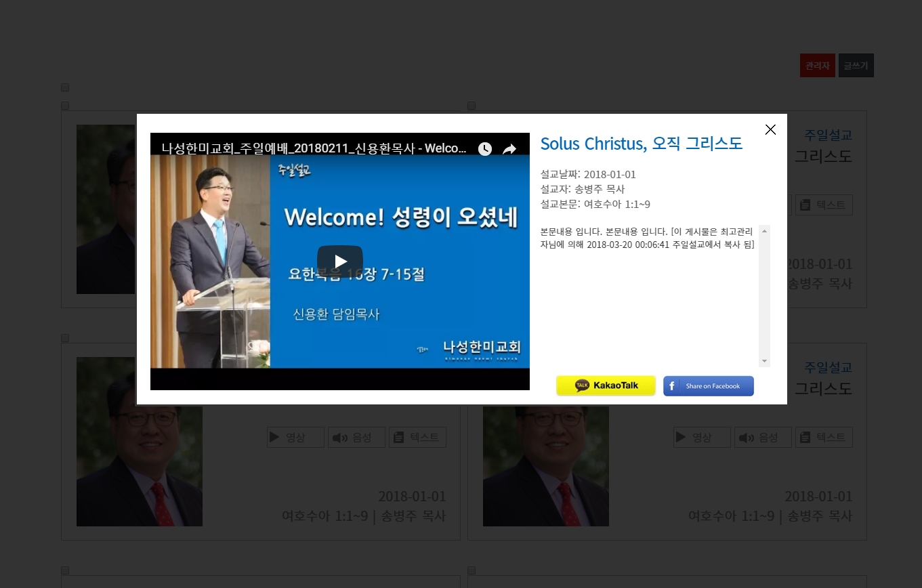The width and height of the screenshot is (922, 588).
Task: Close the sermon popup with X
Action: coord(770,130)
